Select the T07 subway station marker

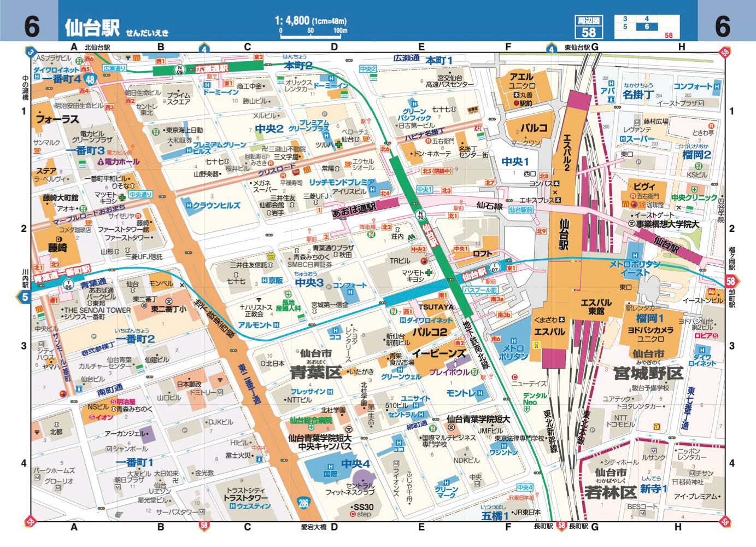coord(495,267)
